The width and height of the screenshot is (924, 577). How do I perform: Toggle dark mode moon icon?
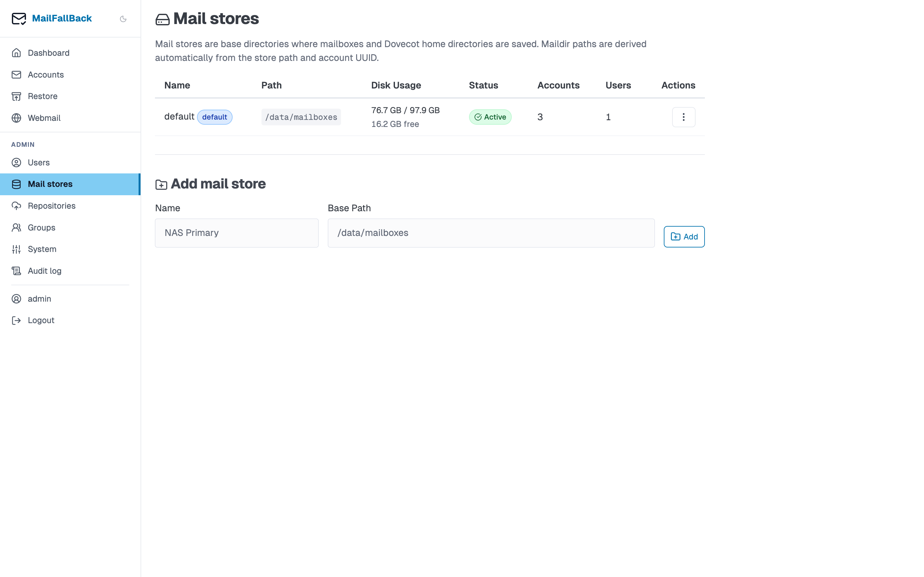[x=123, y=19]
